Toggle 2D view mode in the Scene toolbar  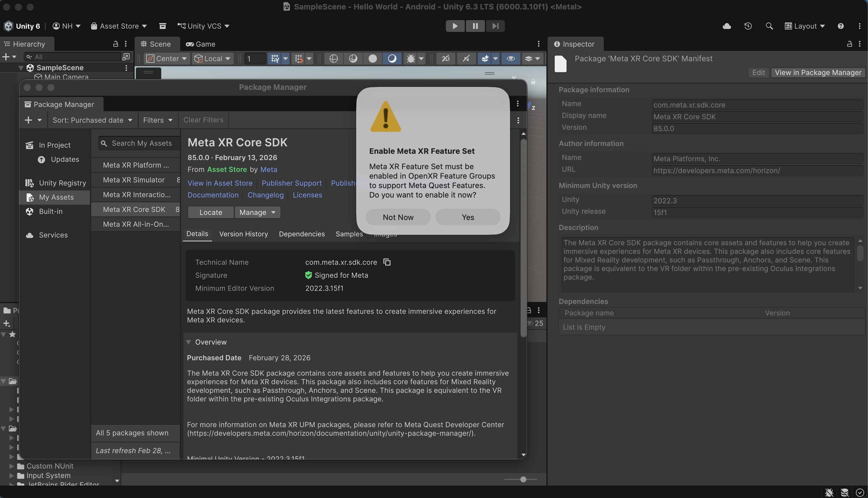(446, 59)
